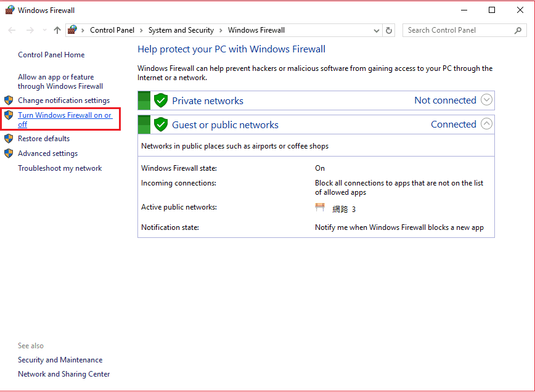Viewport: 535px width, 392px height.
Task: Open Allow an app or feature link
Action: 60,81
